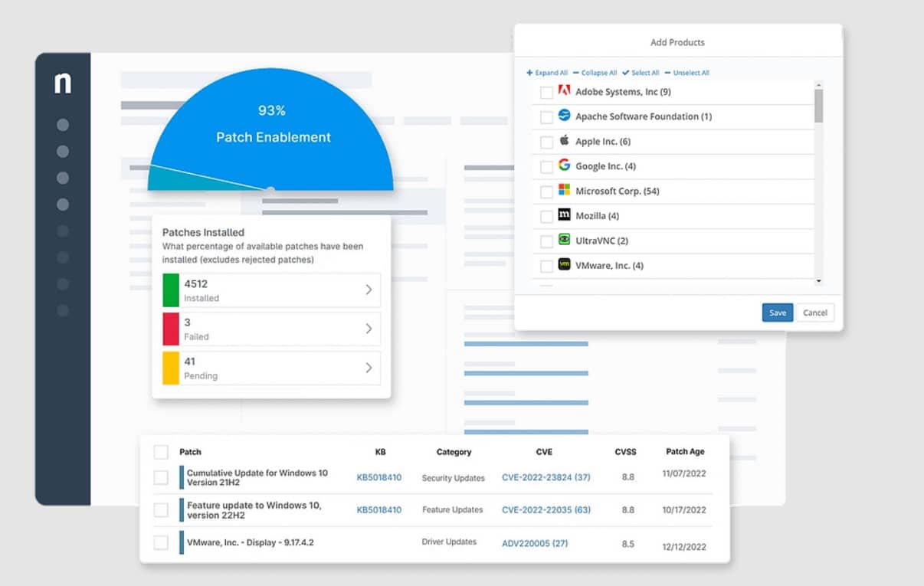This screenshot has width=924, height=586.
Task: Click the Google Inc. logo icon
Action: (x=565, y=165)
